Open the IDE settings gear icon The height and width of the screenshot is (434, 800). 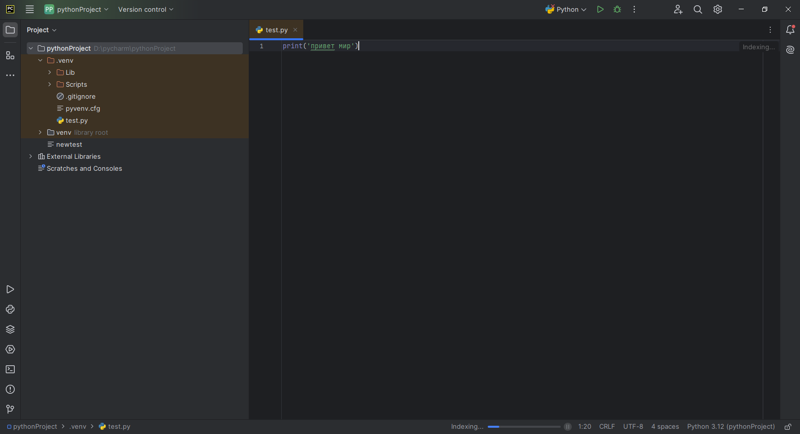coord(718,10)
